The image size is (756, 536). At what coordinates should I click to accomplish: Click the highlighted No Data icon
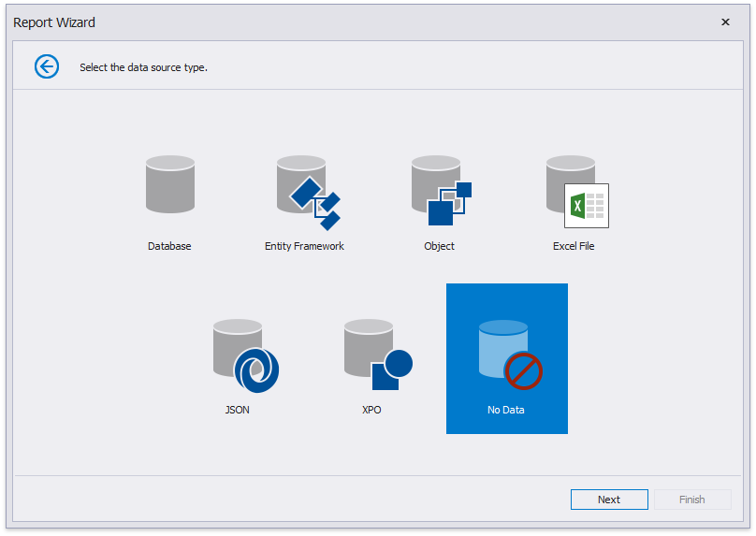click(x=506, y=355)
